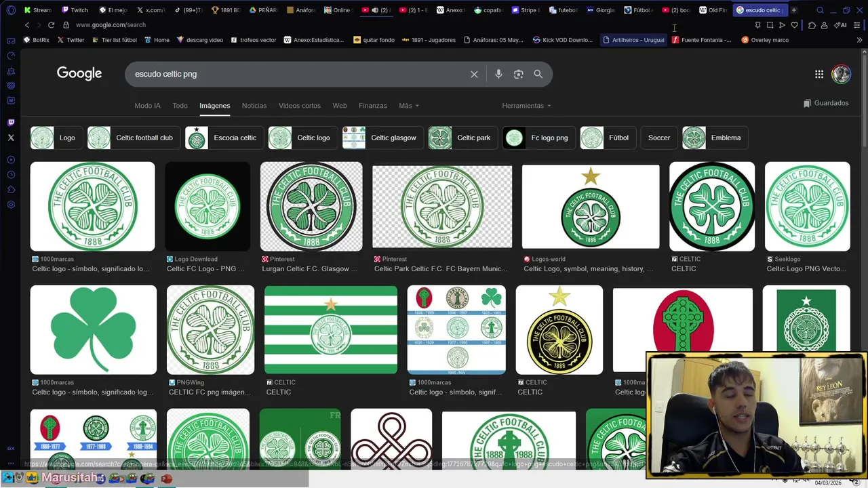Image resolution: width=868 pixels, height=488 pixels.
Task: Open the GX Control speedometer icon
Action: [x=11, y=56]
